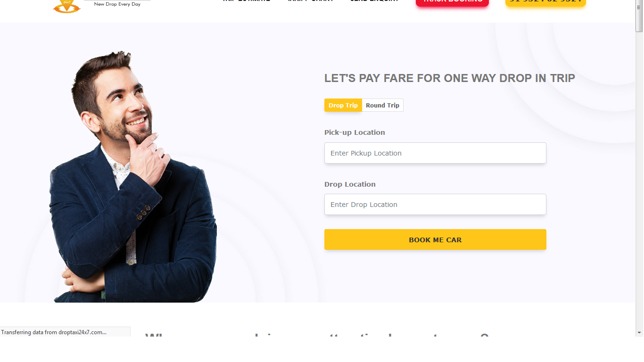Open the Tariff Chart menu item

[x=310, y=1]
